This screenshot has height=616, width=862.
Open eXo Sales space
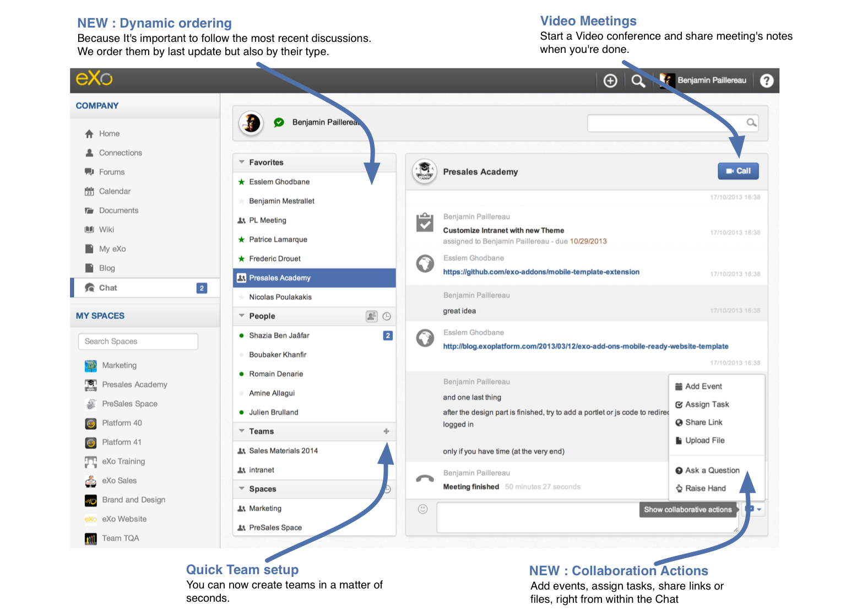click(x=119, y=481)
